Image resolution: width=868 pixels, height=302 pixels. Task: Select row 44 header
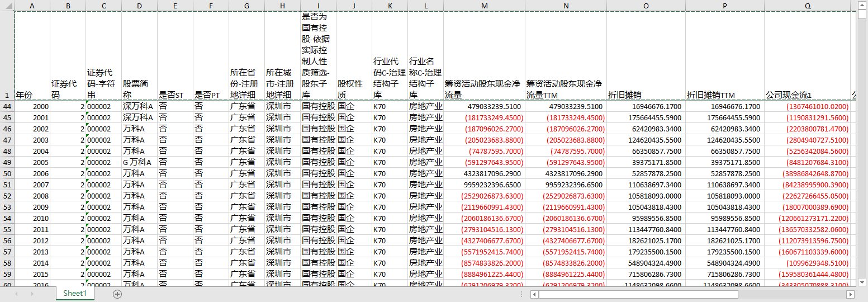(7, 106)
